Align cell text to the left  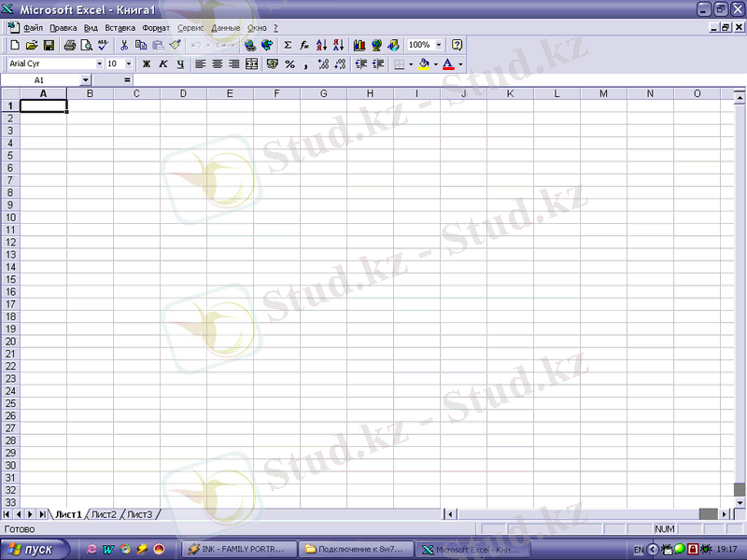[201, 63]
